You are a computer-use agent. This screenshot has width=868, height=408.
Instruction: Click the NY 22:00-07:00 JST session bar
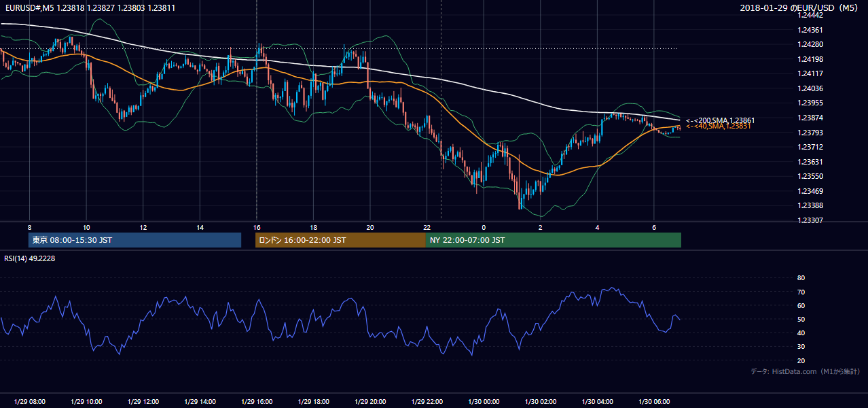[554, 240]
